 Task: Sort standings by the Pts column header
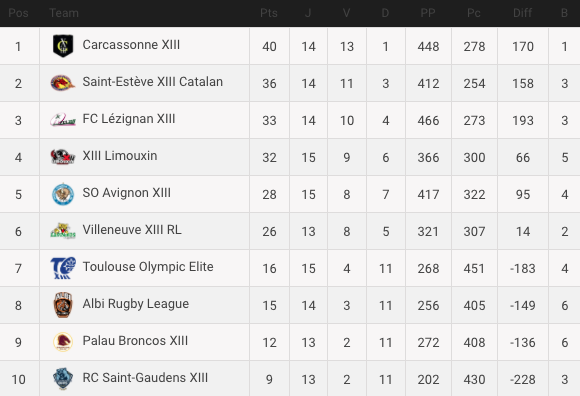coord(269,13)
